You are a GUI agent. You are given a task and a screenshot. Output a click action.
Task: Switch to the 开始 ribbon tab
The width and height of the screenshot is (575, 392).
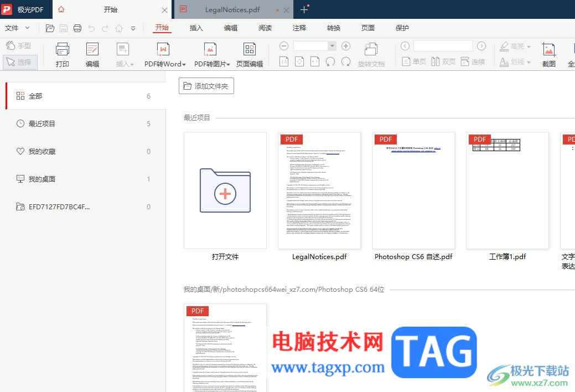162,28
